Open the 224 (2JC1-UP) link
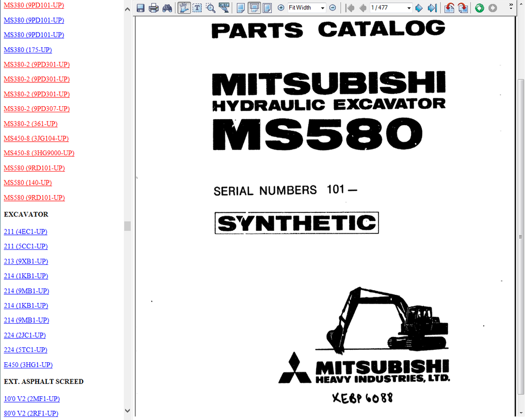The height and width of the screenshot is (420, 528). (x=25, y=335)
